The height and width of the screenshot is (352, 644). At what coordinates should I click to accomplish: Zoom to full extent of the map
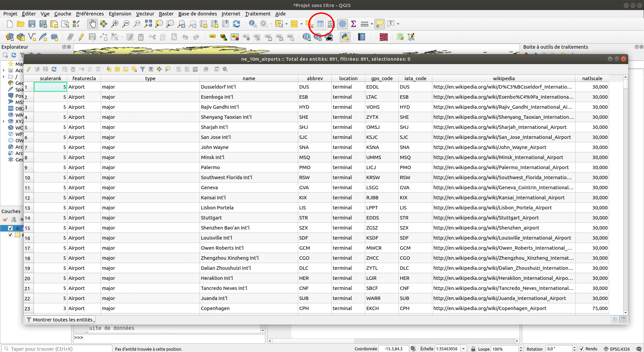148,24
